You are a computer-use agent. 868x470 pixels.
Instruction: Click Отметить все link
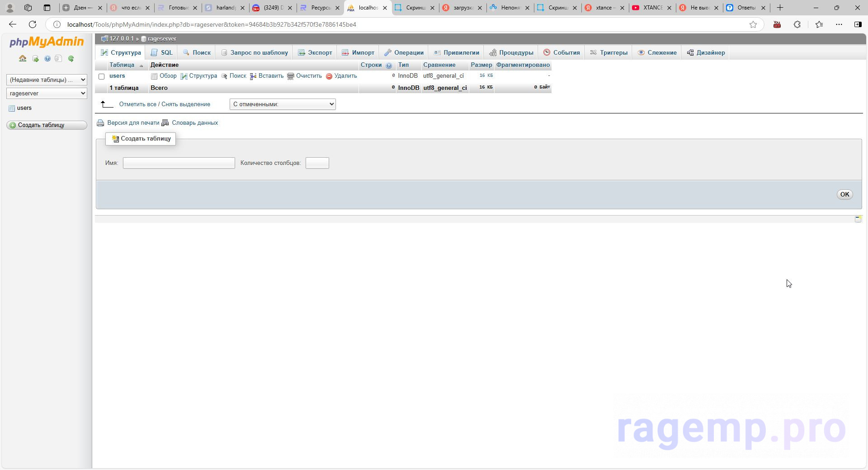click(x=138, y=104)
